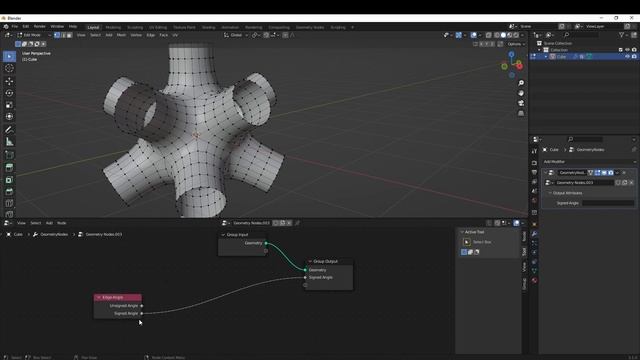Collapse the Edge Angle node
Image resolution: width=640 pixels, height=360 pixels.
tap(99, 298)
